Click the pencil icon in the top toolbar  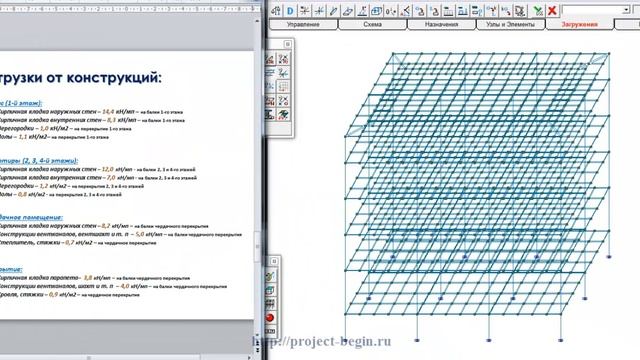[333, 11]
